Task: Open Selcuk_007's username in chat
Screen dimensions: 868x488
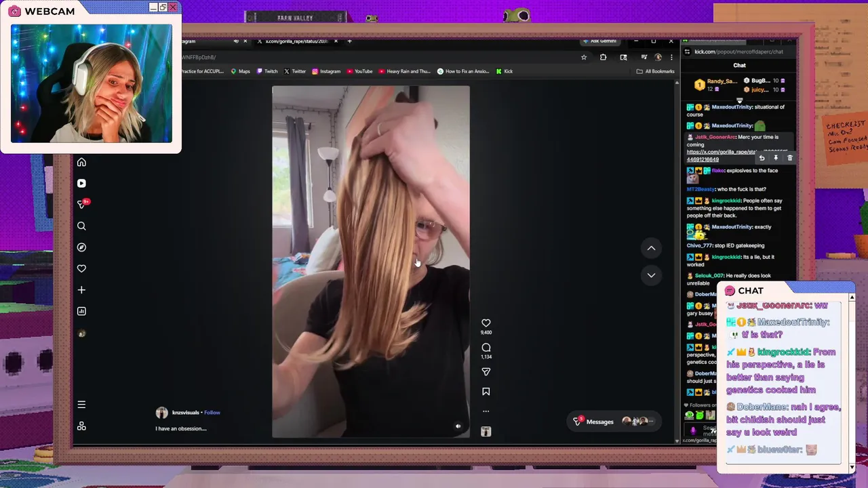Action: pyautogui.click(x=709, y=276)
